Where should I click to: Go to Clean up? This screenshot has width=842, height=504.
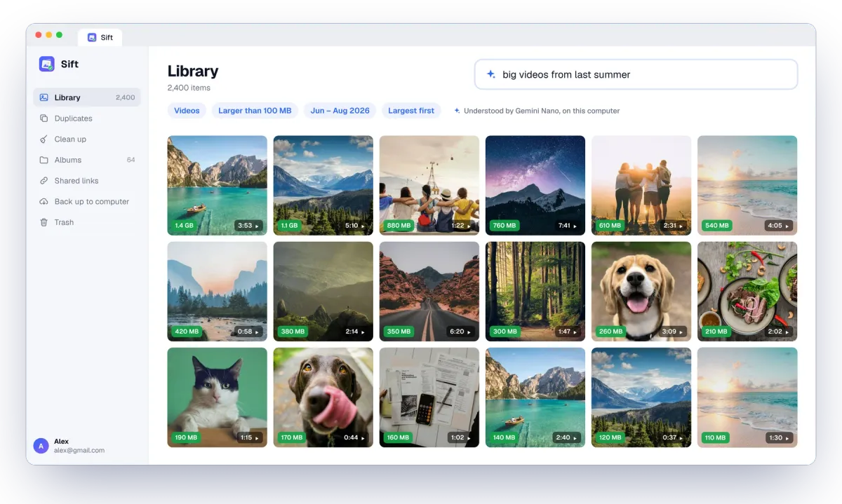pos(87,139)
